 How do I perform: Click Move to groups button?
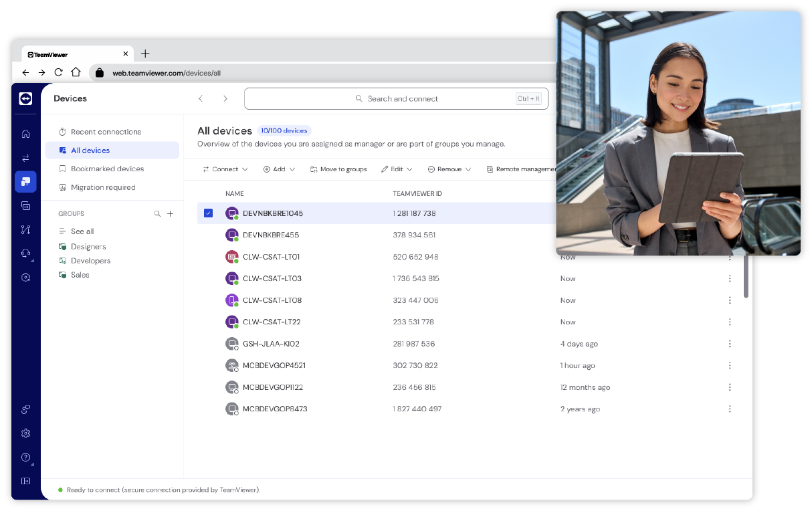click(338, 169)
